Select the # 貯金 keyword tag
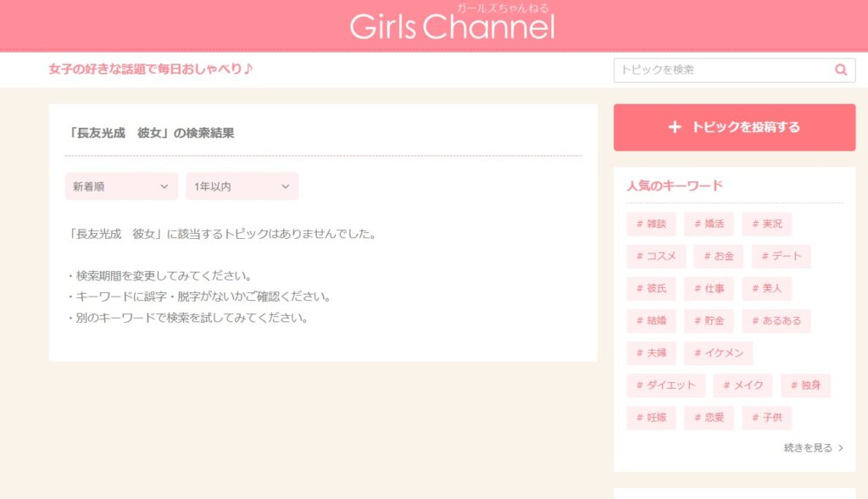This screenshot has height=499, width=868. (x=709, y=321)
